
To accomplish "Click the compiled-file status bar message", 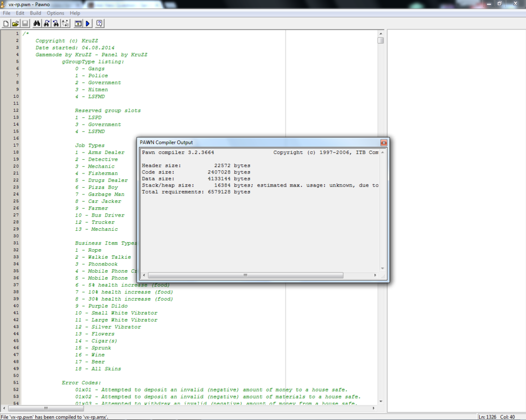I will (54, 417).
